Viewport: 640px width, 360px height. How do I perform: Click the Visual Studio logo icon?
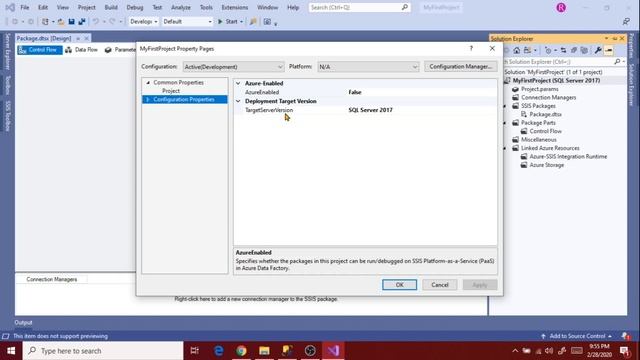tap(10, 7)
